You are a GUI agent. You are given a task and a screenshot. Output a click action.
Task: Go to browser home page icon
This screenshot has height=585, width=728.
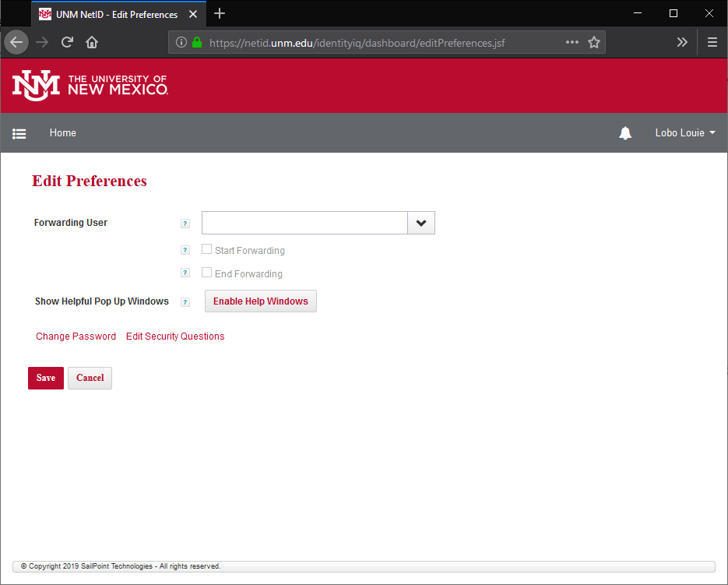(x=92, y=42)
